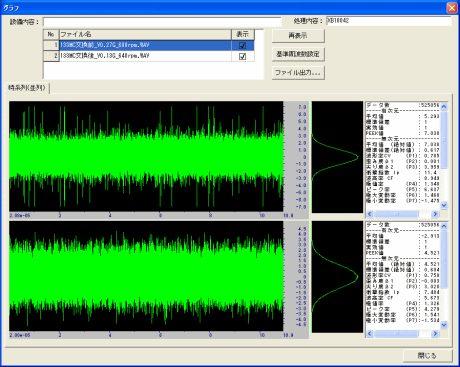The width and height of the screenshot is (460, 367).
Task: Click right arrow of upper stats horizontal scrollbar
Action: 435,214
